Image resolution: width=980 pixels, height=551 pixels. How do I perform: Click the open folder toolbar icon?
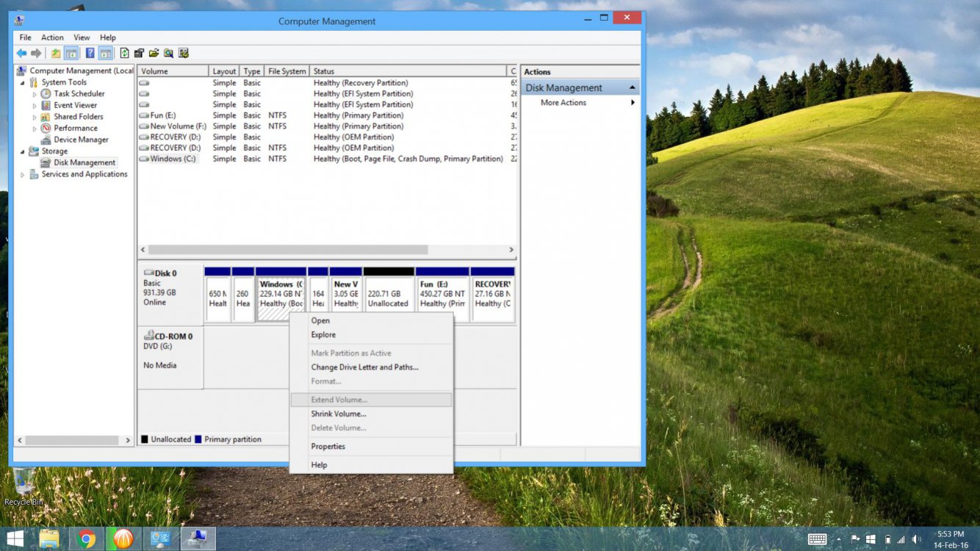click(154, 53)
